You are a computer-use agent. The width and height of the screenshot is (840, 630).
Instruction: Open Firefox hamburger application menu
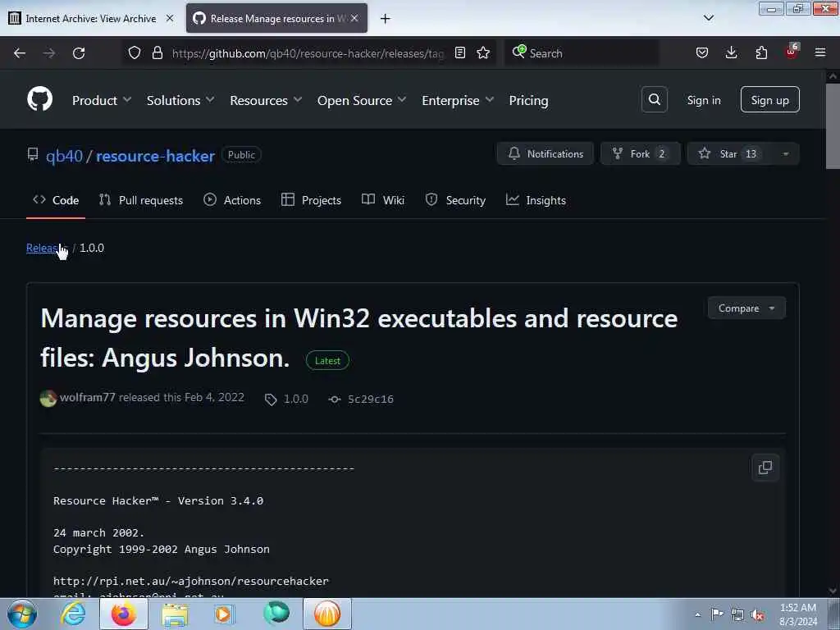(820, 52)
